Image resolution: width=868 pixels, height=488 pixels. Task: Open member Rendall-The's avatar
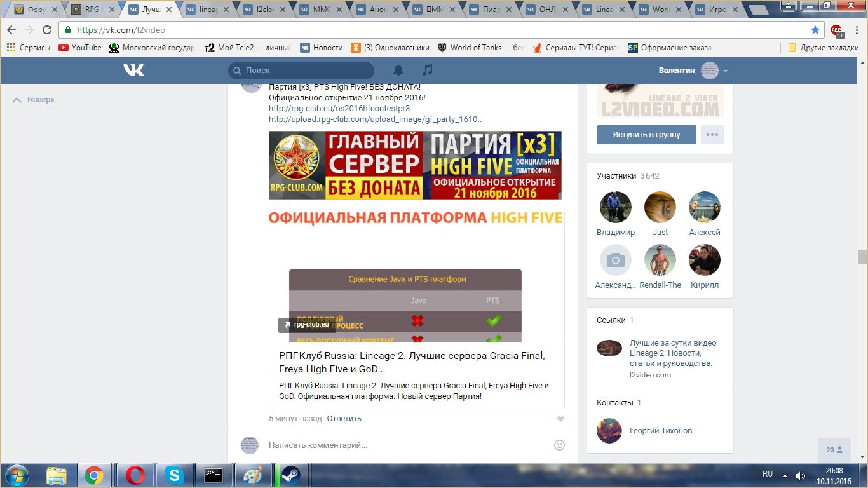pyautogui.click(x=660, y=260)
